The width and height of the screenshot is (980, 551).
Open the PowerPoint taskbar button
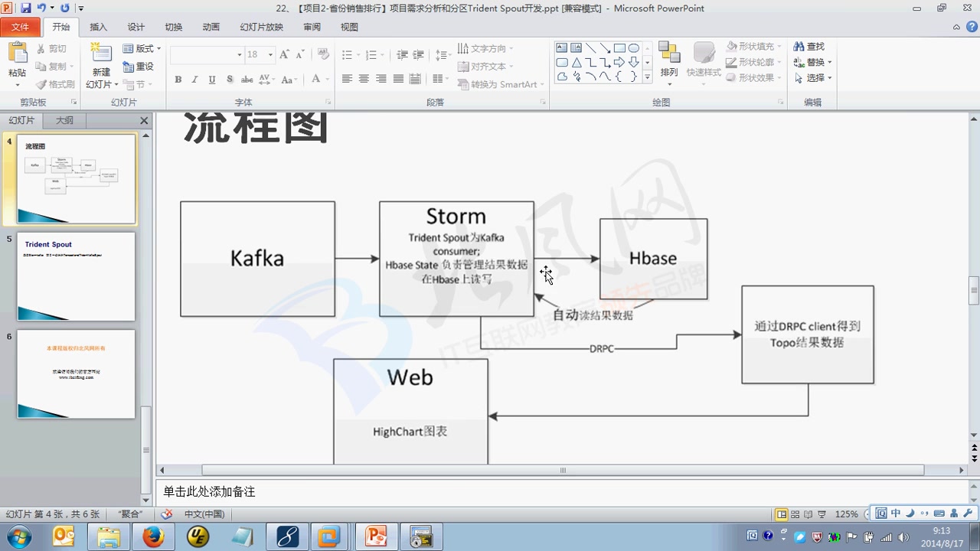point(376,536)
